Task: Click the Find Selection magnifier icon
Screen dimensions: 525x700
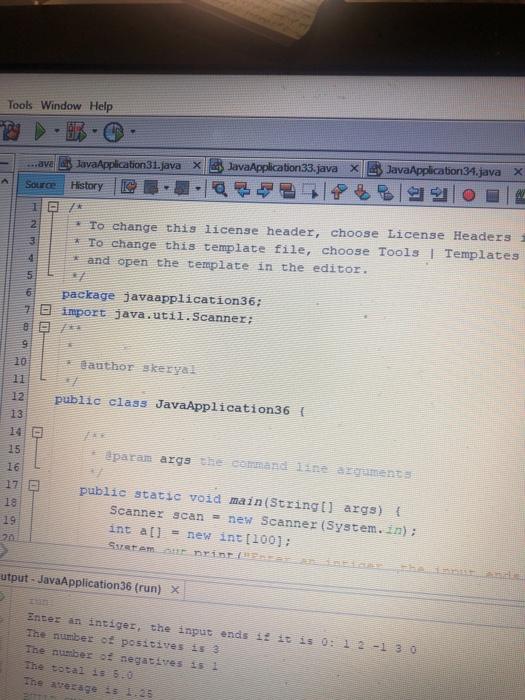Action: point(219,190)
